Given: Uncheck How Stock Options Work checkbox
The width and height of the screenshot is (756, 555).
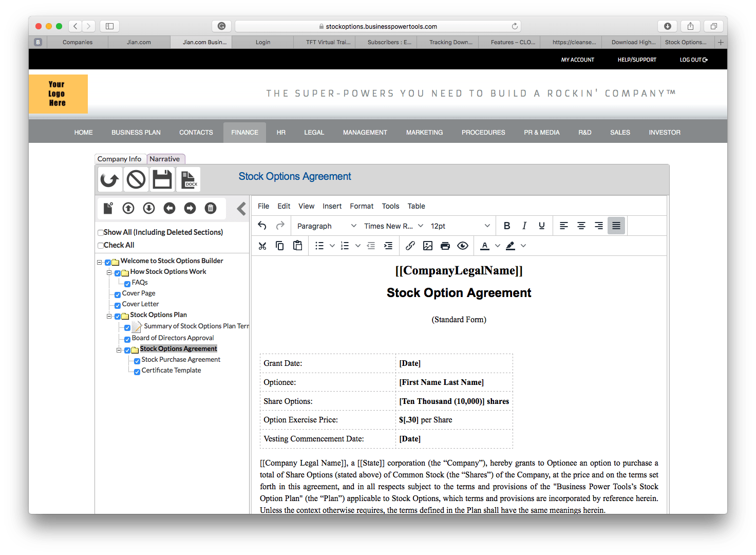Looking at the screenshot, I should [118, 273].
